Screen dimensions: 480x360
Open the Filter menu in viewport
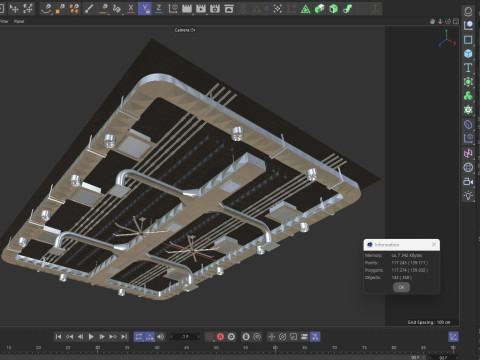coord(4,21)
